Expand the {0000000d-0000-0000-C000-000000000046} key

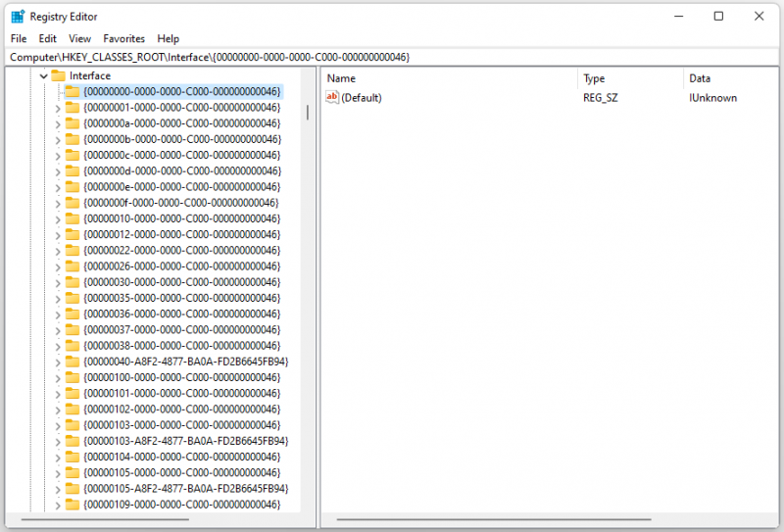pos(58,171)
